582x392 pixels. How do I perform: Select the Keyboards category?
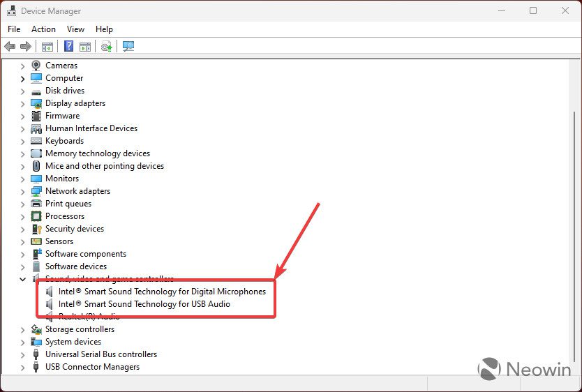(x=64, y=141)
